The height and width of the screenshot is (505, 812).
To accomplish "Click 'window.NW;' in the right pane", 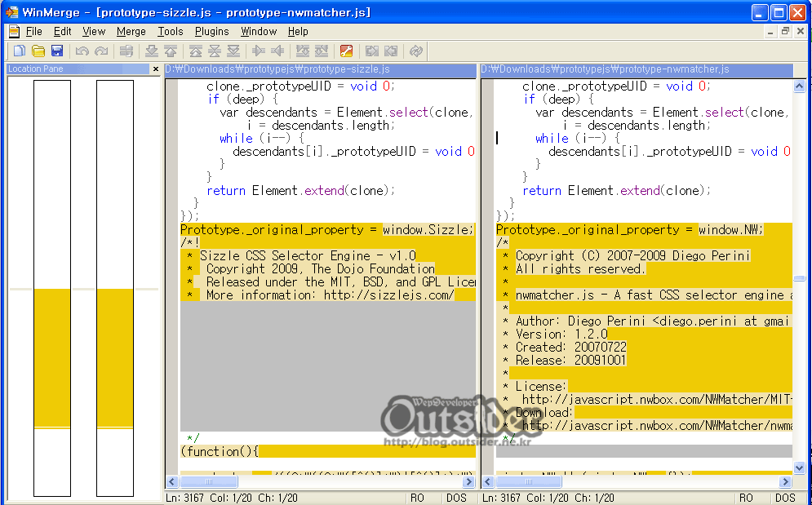I will pos(730,229).
